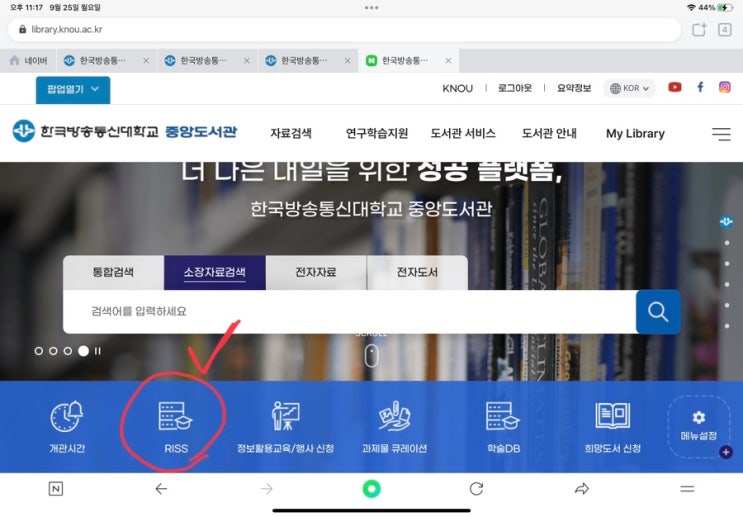Open the My Library menu
Viewport: 743px width, 517px height.
coord(635,134)
